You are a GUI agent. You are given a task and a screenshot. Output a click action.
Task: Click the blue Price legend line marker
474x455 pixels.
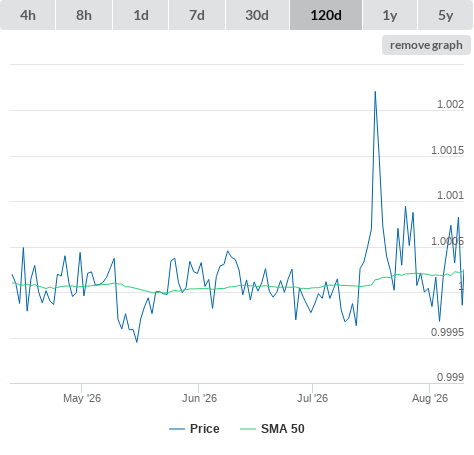pos(177,429)
